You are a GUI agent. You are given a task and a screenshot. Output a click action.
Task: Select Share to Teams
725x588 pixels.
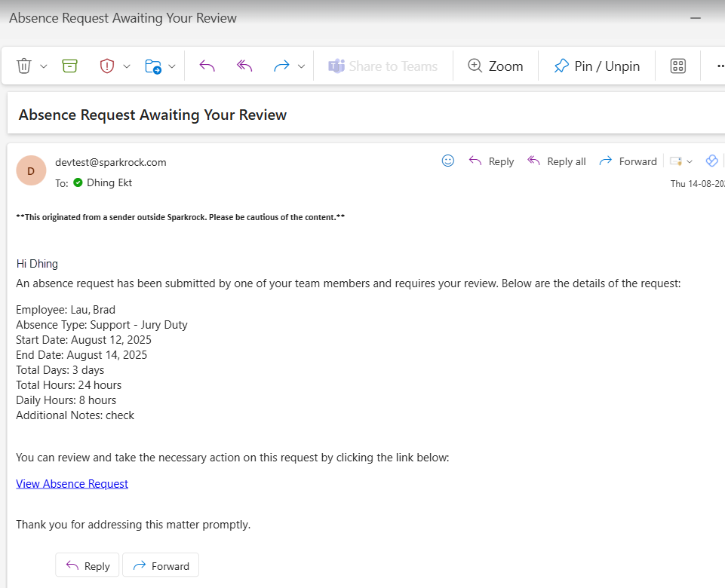pyautogui.click(x=383, y=66)
